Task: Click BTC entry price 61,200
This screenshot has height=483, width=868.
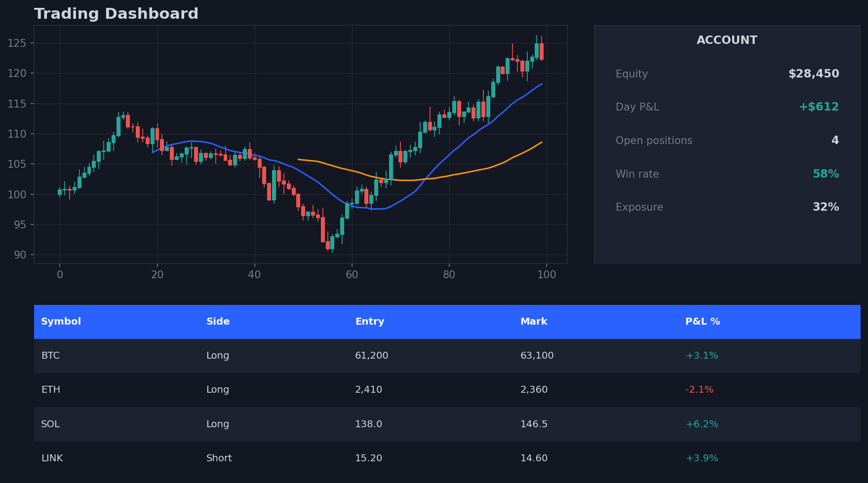Action: (x=372, y=356)
